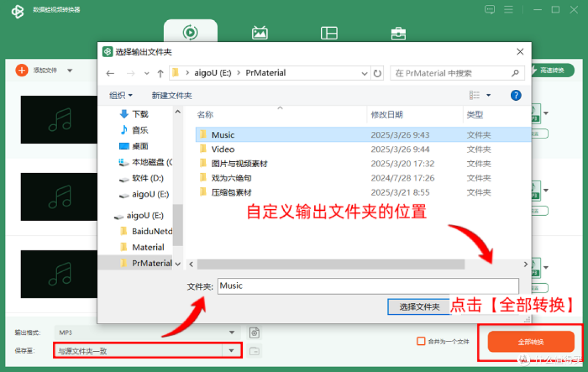
Task: Expand the view options dropdown arrow
Action: 488,95
